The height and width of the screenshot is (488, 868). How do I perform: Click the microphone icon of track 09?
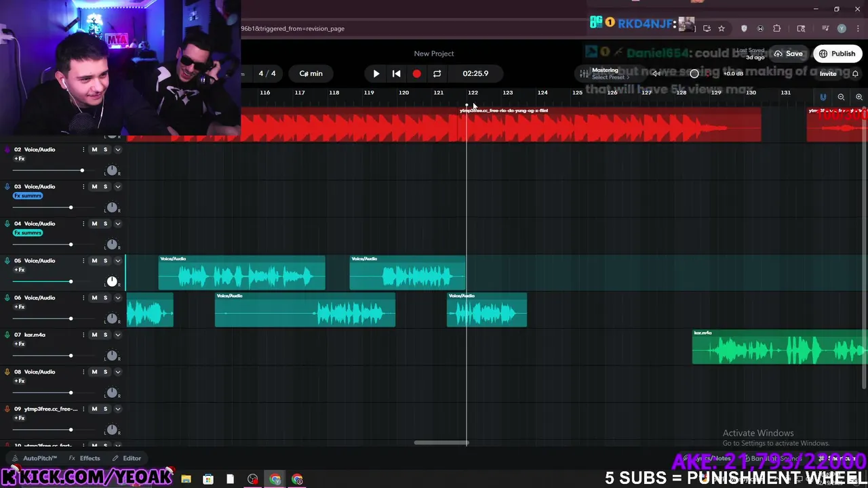(x=7, y=409)
